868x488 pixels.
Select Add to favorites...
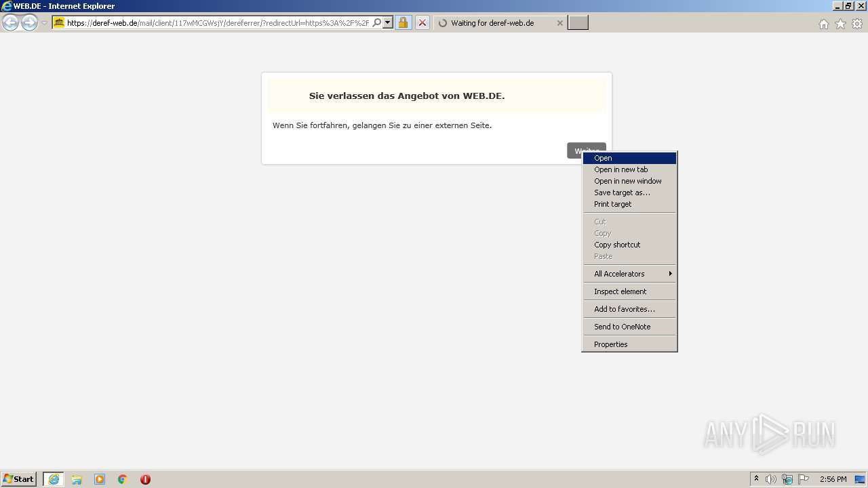629,309
